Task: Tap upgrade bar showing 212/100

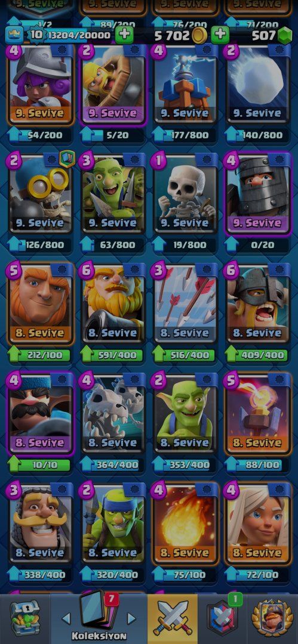Action: point(39,354)
